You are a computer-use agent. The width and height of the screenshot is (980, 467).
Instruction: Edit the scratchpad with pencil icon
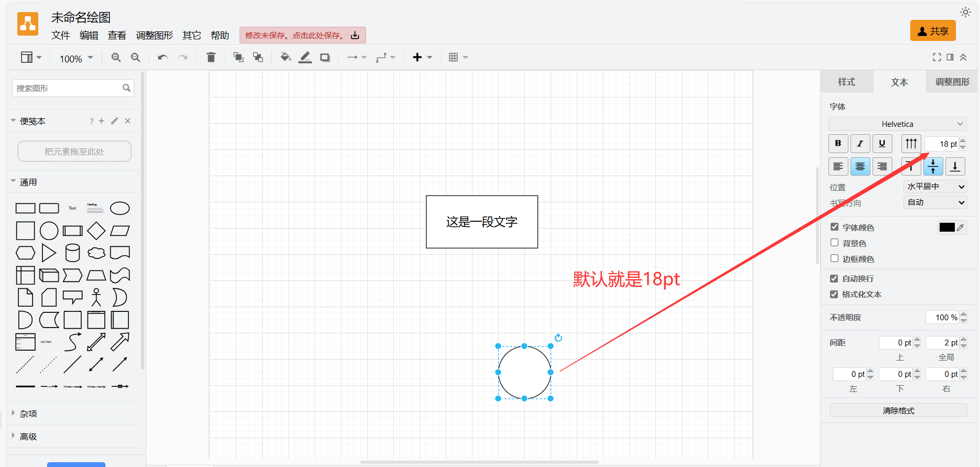pyautogui.click(x=114, y=121)
